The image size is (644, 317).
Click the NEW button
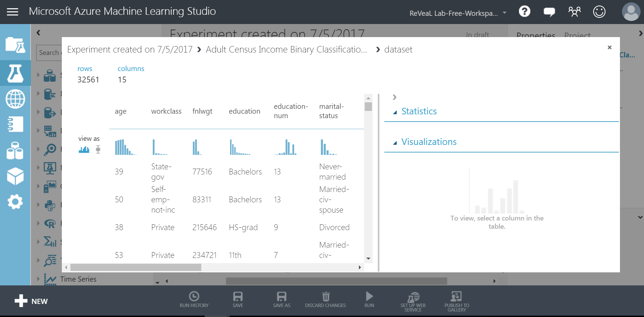click(x=31, y=301)
